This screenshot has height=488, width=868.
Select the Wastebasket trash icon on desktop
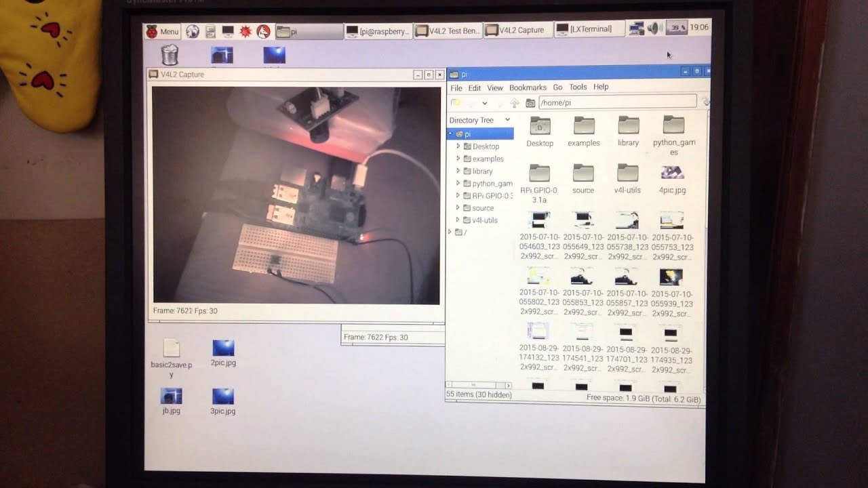pos(170,55)
